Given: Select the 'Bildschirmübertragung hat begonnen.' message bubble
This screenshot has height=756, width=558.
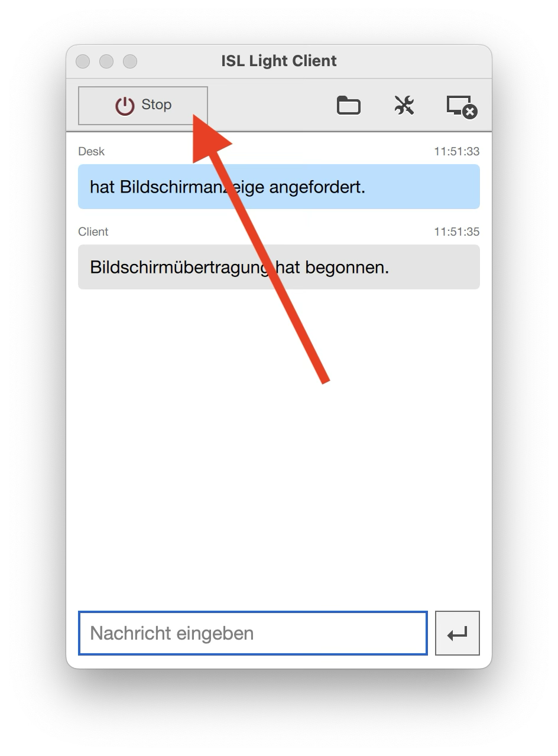Looking at the screenshot, I should [x=279, y=267].
